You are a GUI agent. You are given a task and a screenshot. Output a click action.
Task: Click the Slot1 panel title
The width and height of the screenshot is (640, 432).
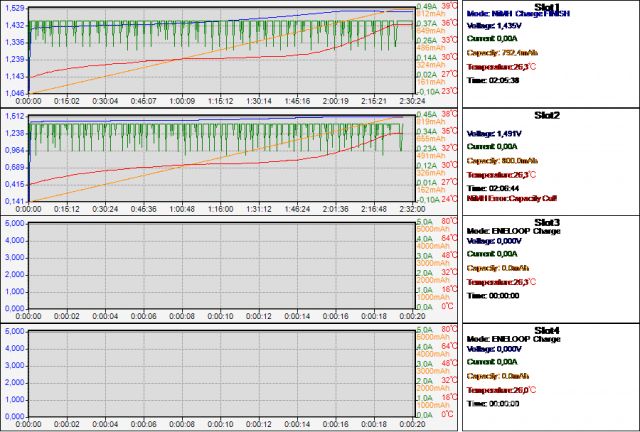click(x=547, y=7)
